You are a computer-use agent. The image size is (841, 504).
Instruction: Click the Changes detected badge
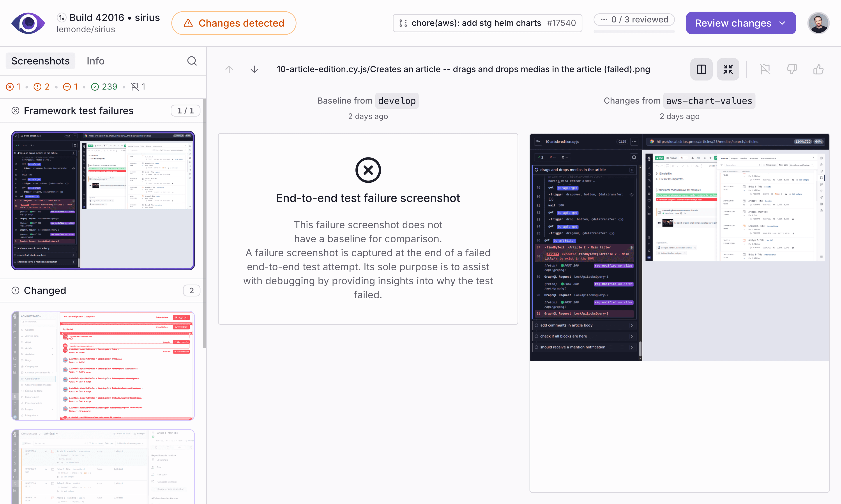coord(233,23)
